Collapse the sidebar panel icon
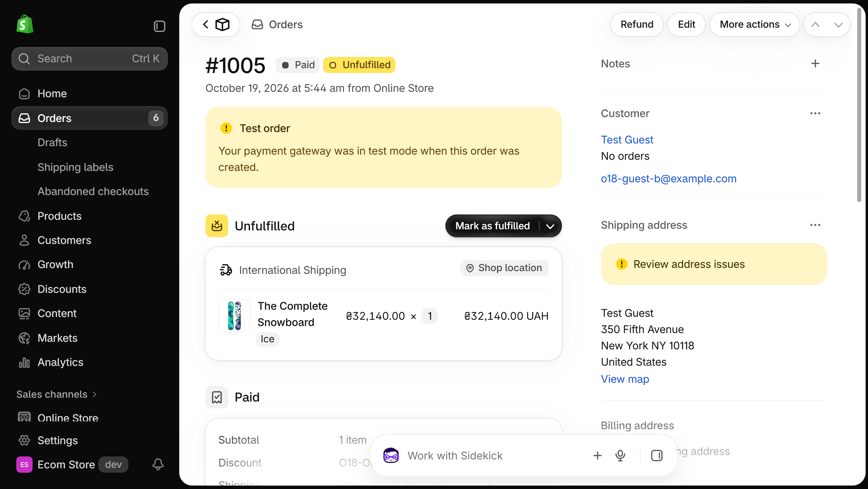Viewport: 868px width, 489px height. (159, 26)
